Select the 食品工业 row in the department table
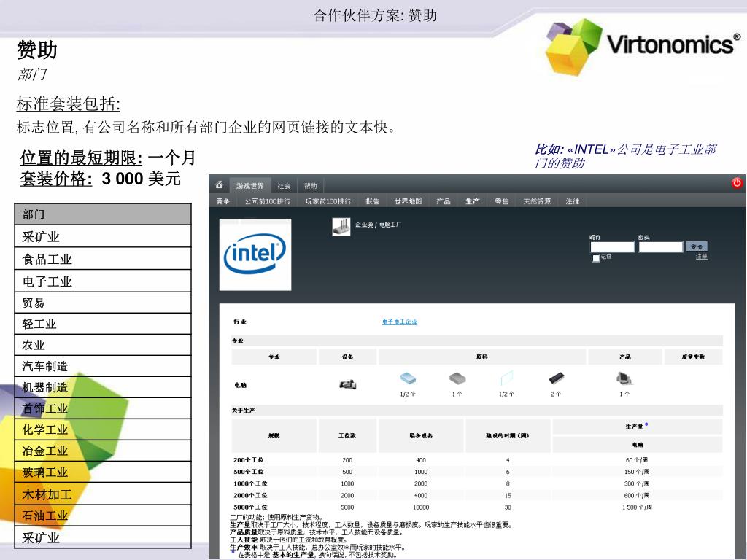Viewport: 747px width, 560px height. (103, 259)
